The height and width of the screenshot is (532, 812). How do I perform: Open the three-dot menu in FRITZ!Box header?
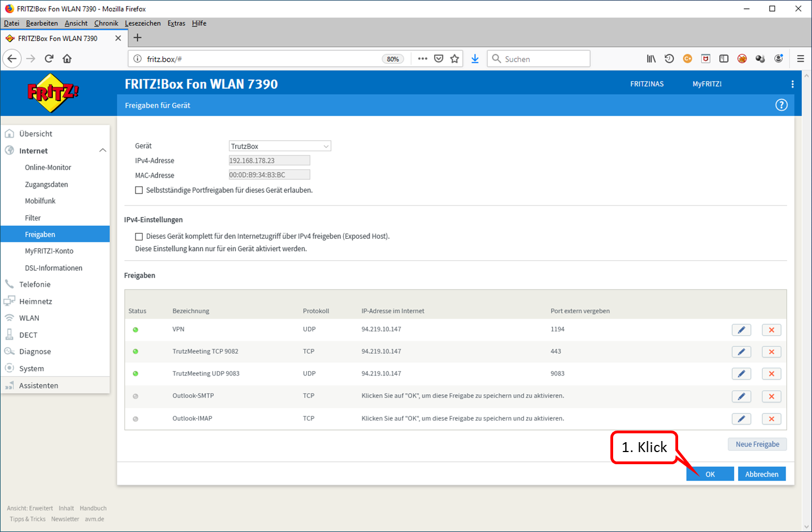(792, 84)
